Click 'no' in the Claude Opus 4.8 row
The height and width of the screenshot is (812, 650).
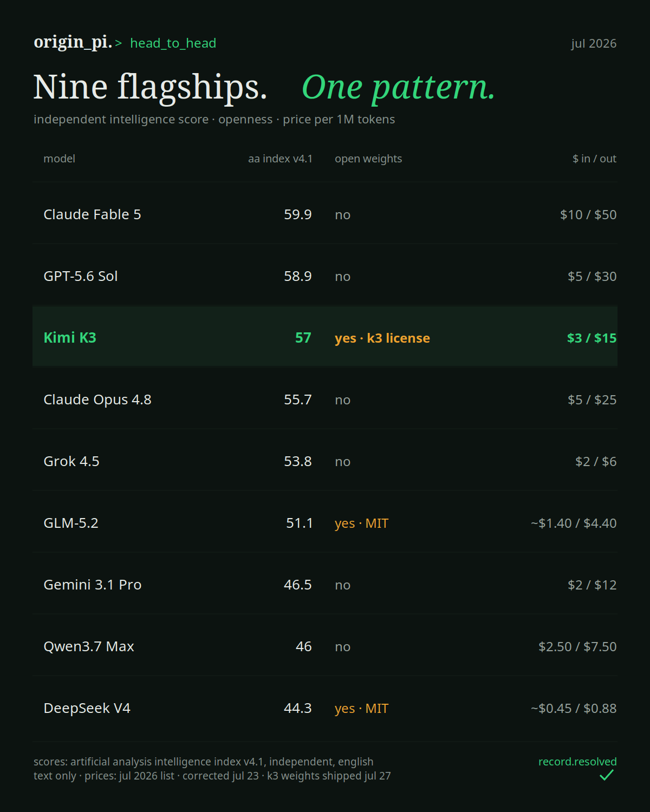(343, 401)
